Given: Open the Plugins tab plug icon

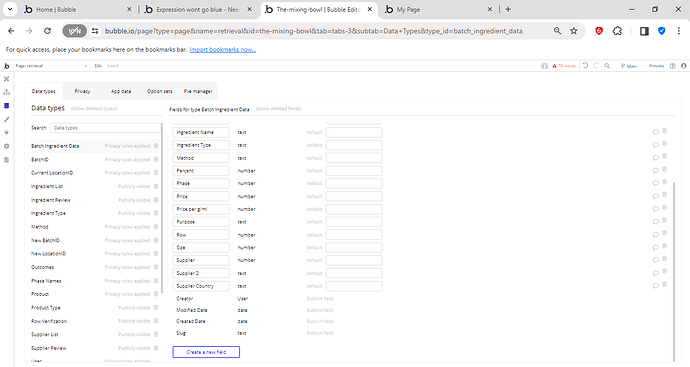Looking at the screenshot, I should click(x=6, y=132).
